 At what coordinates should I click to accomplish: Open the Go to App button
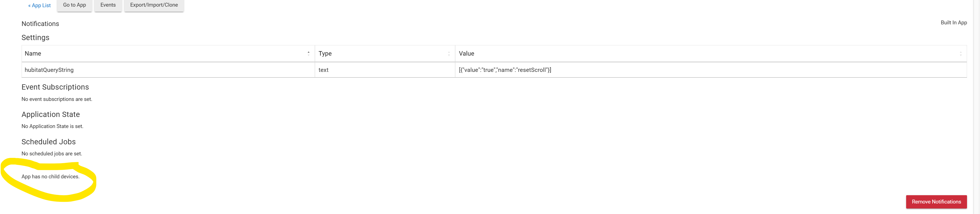pos(75,5)
